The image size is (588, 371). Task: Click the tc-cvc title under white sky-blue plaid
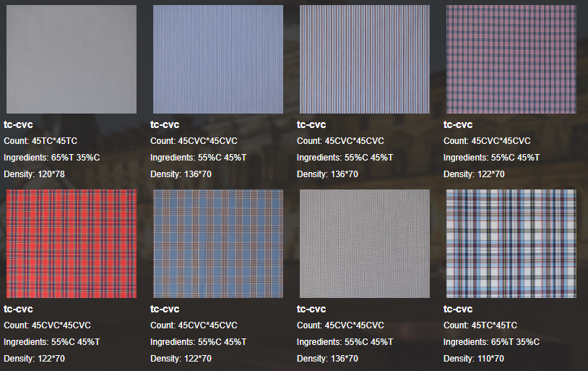coord(458,309)
